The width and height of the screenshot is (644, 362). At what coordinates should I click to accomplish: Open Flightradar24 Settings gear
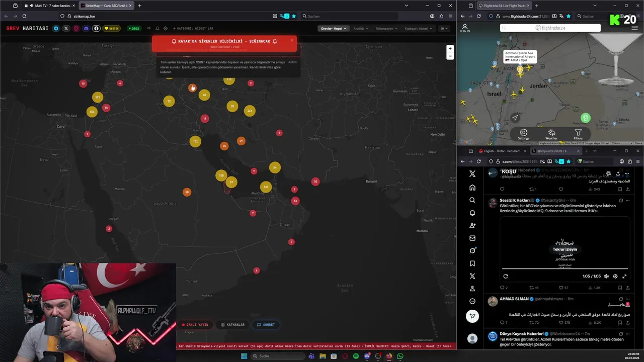pyautogui.click(x=524, y=134)
